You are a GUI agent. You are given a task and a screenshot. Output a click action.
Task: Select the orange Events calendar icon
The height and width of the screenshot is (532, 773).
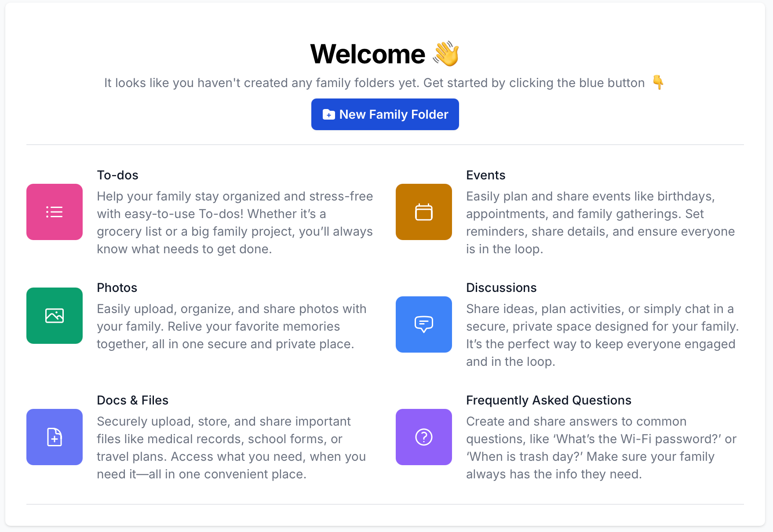(x=424, y=212)
